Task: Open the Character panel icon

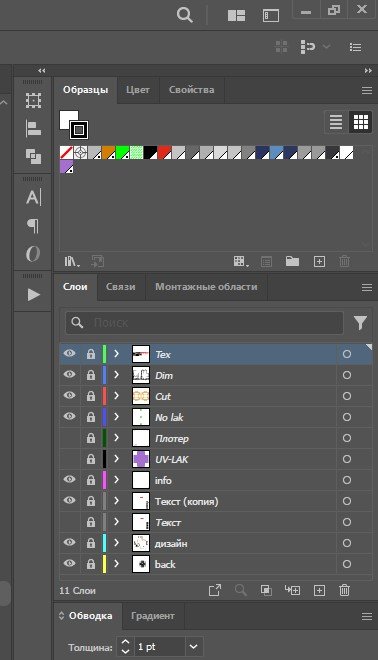Action: (33, 197)
